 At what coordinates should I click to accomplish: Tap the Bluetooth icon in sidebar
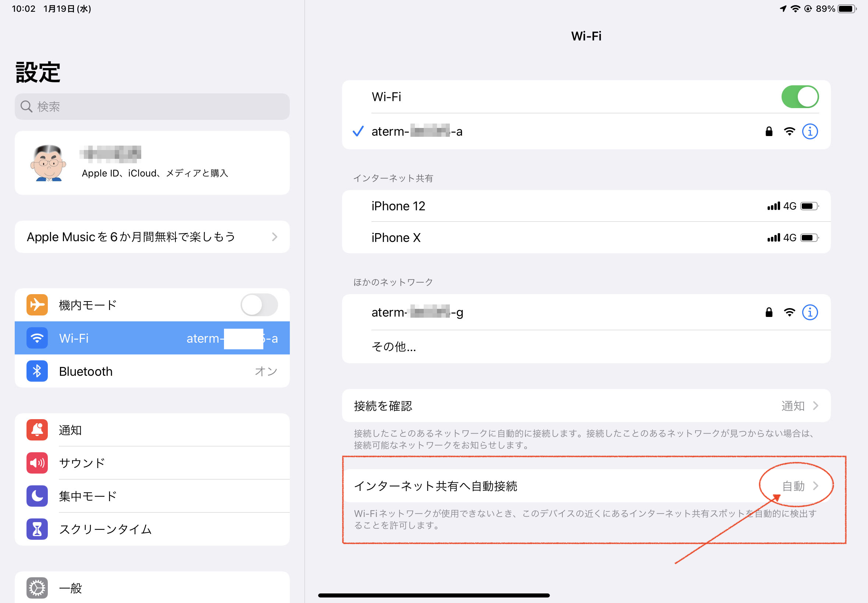pyautogui.click(x=37, y=371)
